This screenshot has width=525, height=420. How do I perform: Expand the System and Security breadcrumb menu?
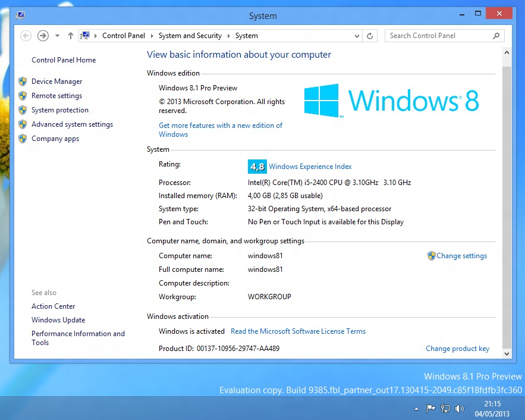[229, 36]
